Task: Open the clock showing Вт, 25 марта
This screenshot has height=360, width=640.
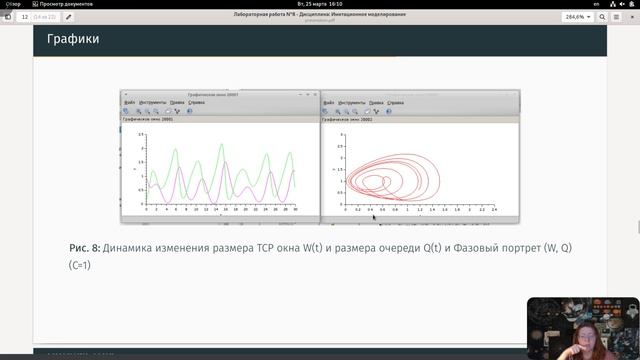Action: pos(320,4)
